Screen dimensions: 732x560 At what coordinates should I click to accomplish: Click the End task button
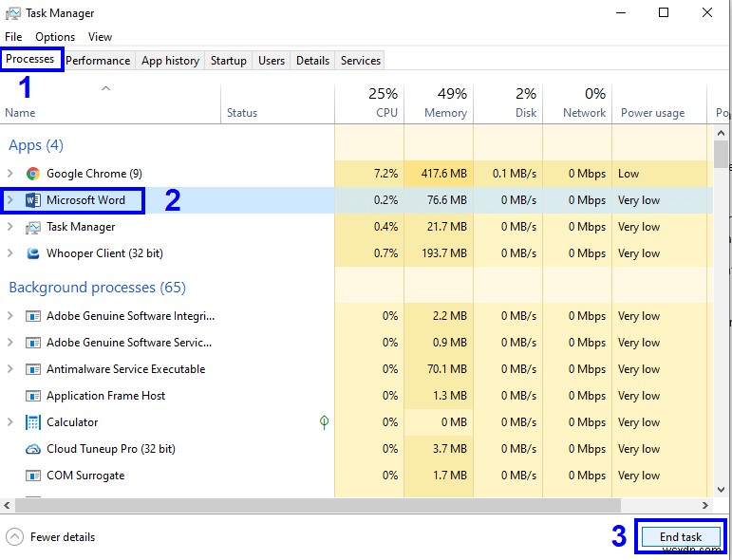(x=681, y=537)
